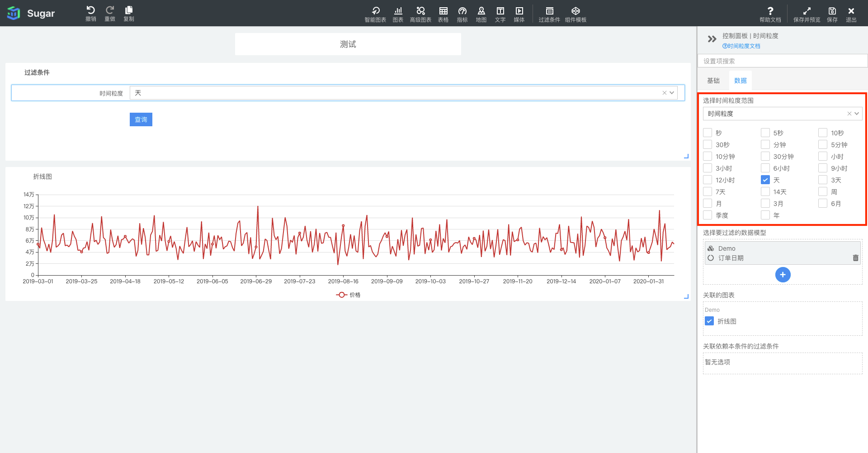Open the advanced chart (高级图表) tool
The height and width of the screenshot is (453, 868).
(x=420, y=14)
